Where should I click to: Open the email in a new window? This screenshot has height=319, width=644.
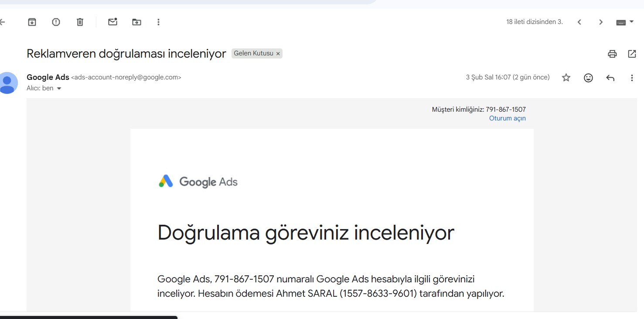click(x=632, y=54)
